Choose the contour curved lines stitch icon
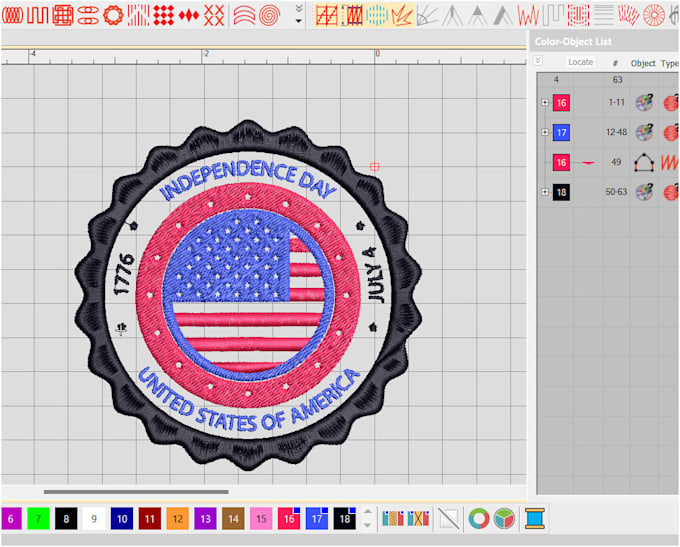Screen dimensions: 680x547 [244, 16]
